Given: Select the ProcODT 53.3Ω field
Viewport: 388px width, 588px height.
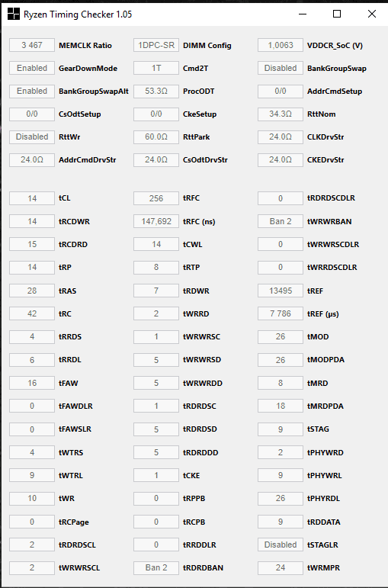Looking at the screenshot, I should (156, 91).
